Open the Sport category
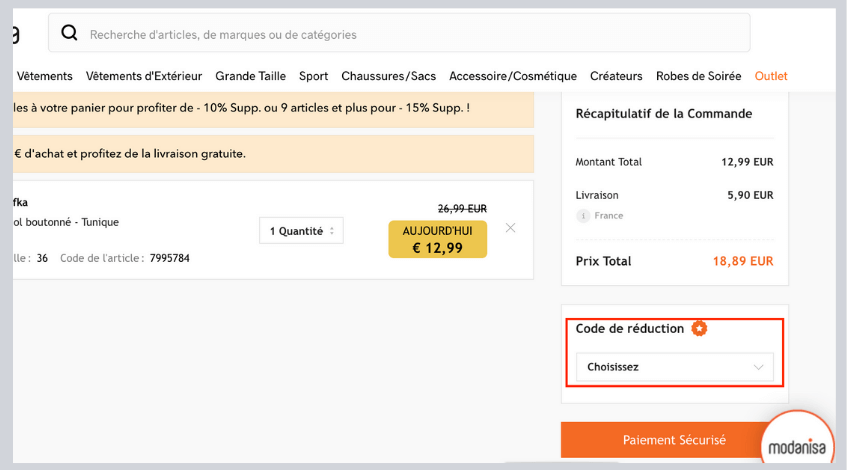This screenshot has width=847, height=470. [313, 76]
